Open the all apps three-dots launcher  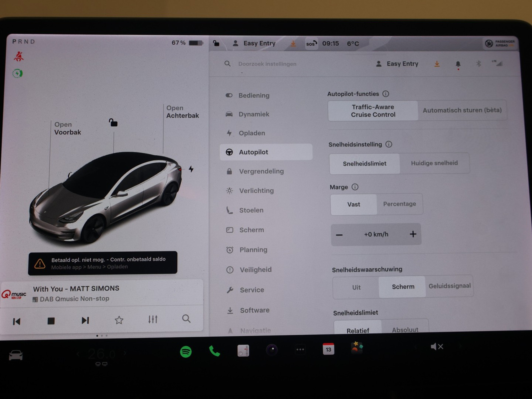(x=300, y=350)
